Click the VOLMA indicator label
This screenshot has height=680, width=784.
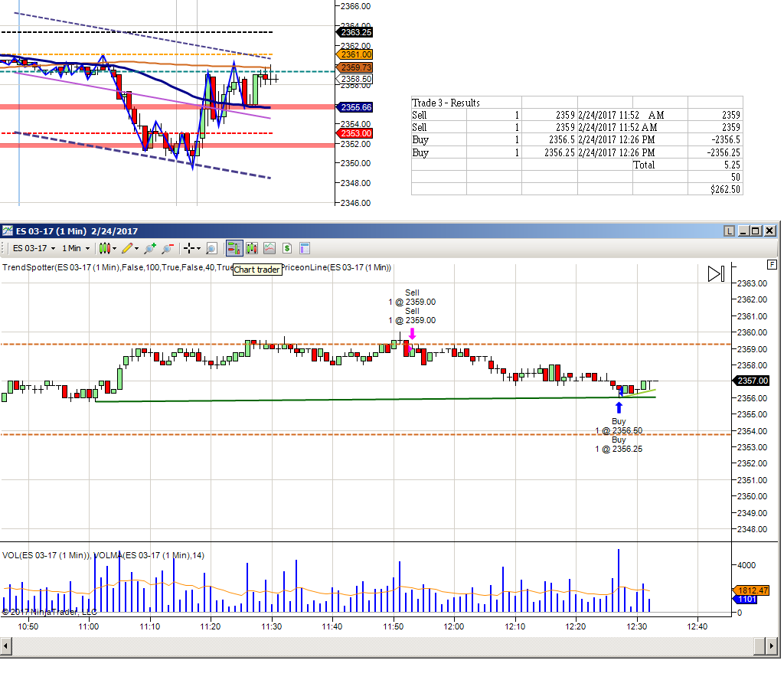tap(149, 555)
